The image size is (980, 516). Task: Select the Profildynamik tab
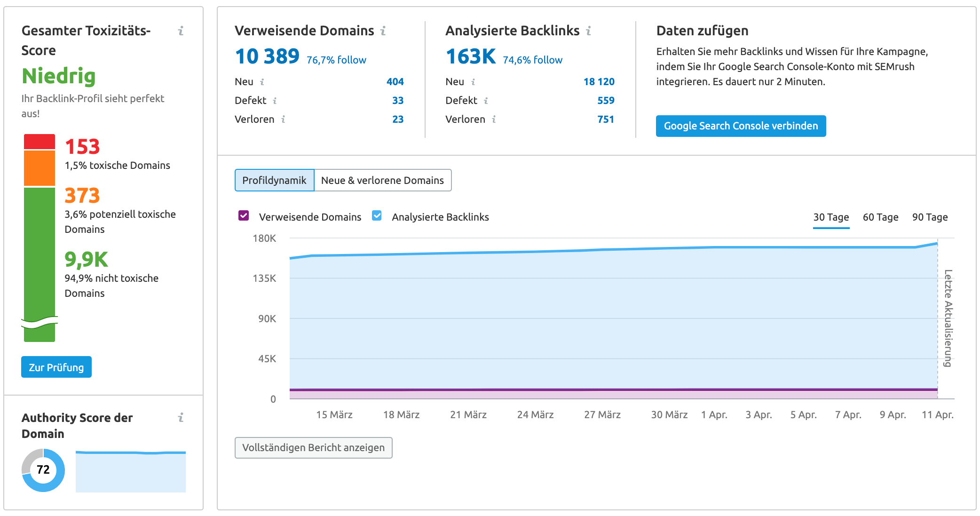[x=274, y=180]
